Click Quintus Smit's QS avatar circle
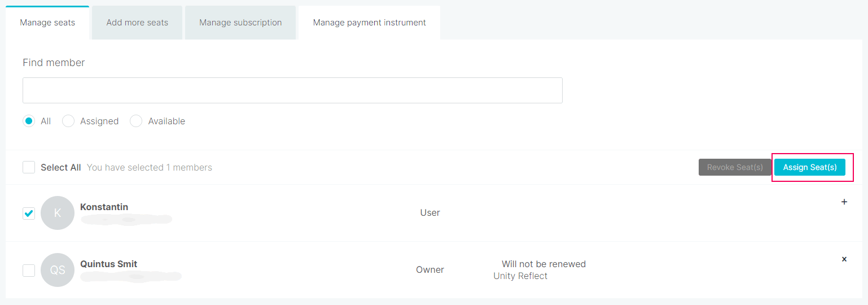868x305 pixels. [58, 270]
